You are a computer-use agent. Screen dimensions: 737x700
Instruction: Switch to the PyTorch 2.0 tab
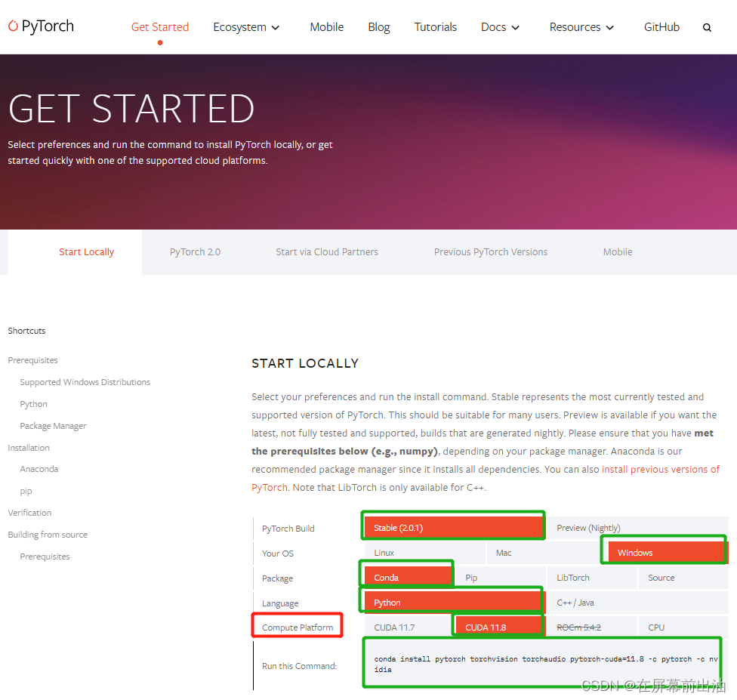click(x=195, y=252)
